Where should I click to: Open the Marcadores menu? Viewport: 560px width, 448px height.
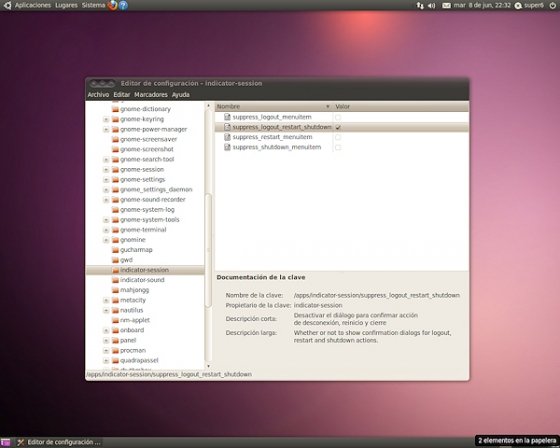tap(151, 95)
